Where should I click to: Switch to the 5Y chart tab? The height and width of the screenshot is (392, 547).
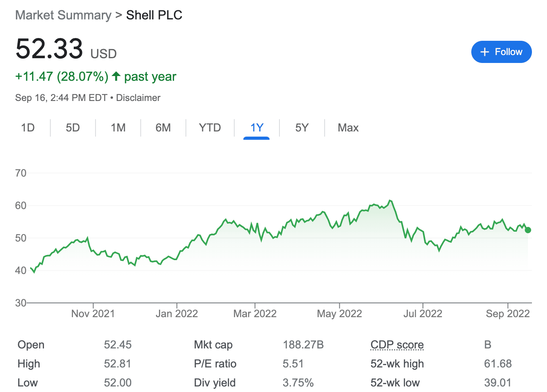302,127
